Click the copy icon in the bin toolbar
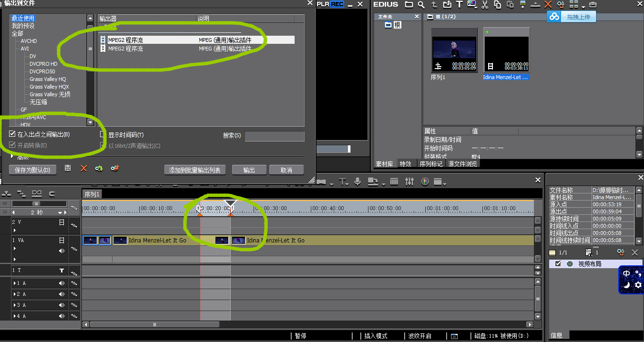This screenshot has height=342, width=644. pos(497,5)
